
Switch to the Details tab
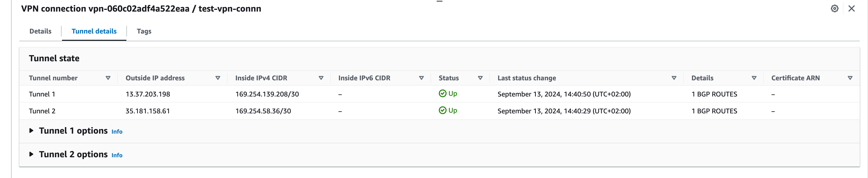(41, 31)
